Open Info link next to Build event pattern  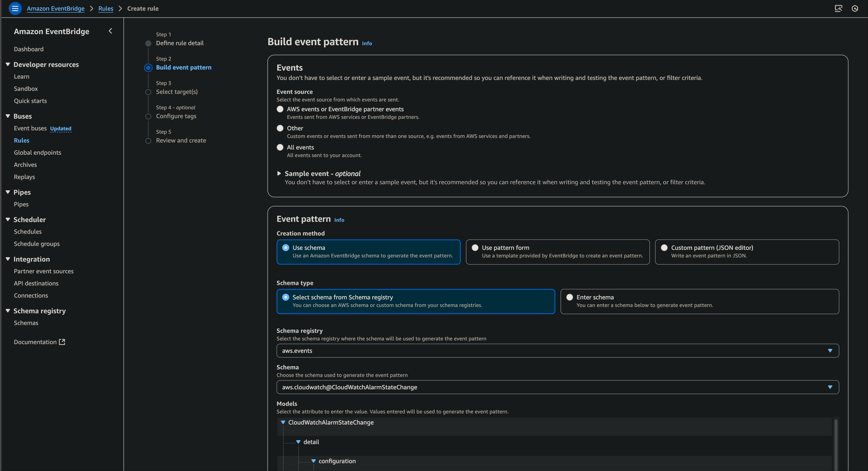click(x=367, y=43)
